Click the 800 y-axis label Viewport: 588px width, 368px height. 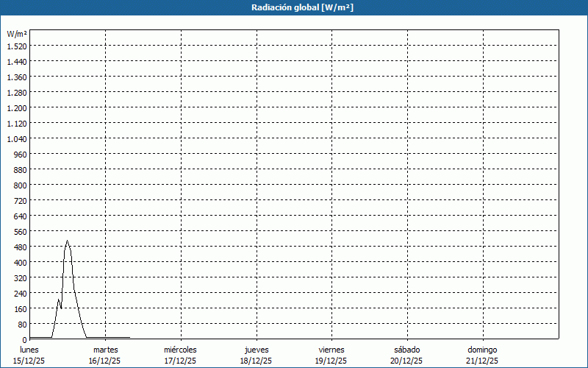click(21, 185)
